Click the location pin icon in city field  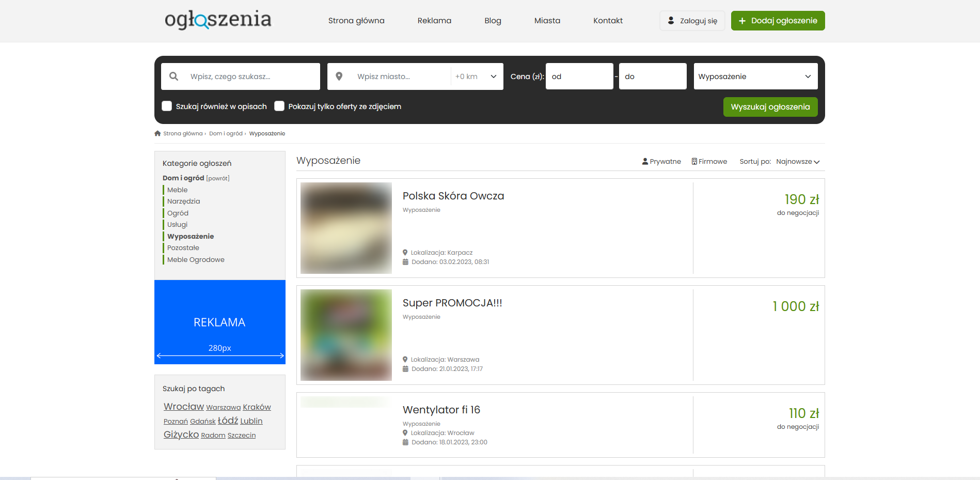pos(339,76)
